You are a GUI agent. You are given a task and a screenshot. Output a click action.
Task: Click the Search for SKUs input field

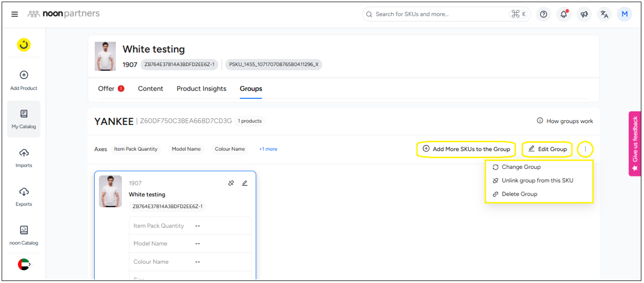[x=441, y=14]
